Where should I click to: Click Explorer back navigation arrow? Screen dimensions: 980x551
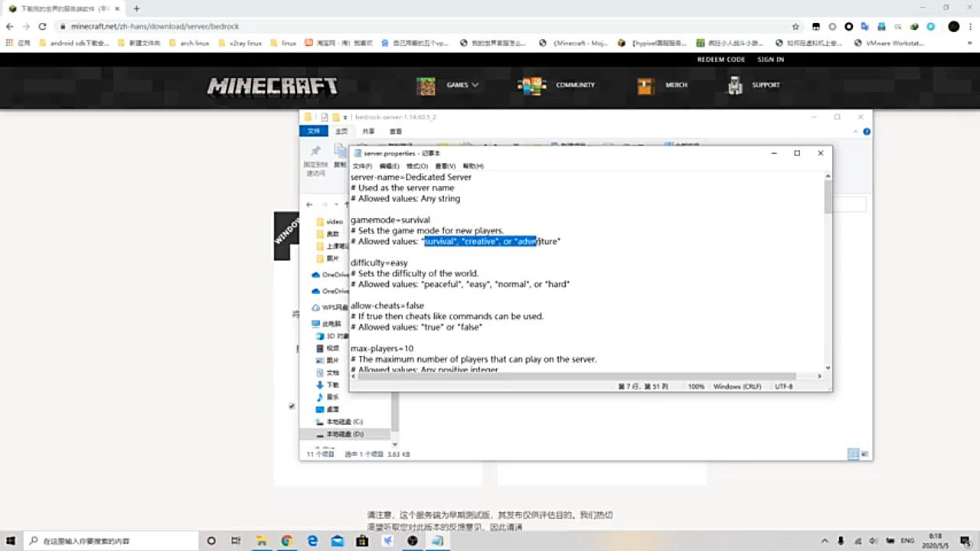point(309,204)
